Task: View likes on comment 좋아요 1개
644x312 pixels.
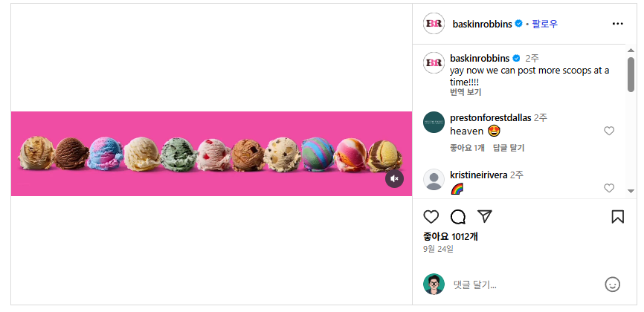Action: 467,148
